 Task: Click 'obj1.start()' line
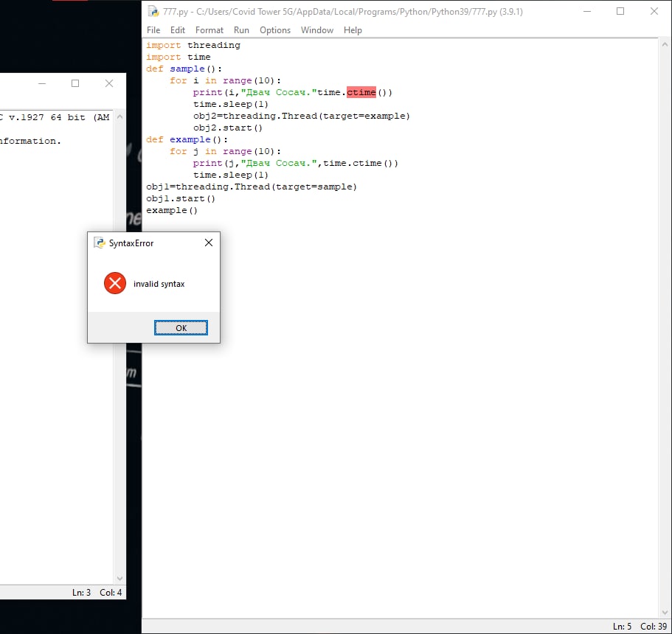181,199
